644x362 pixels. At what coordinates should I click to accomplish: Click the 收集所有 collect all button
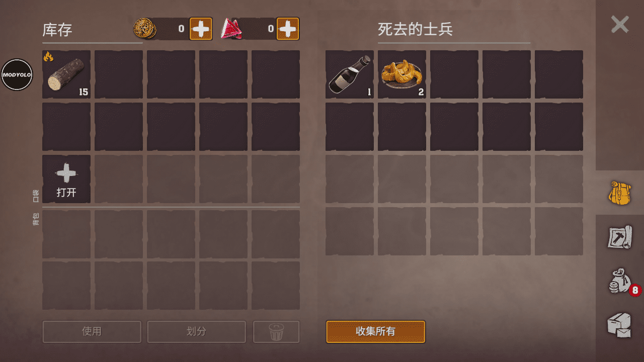(x=376, y=332)
